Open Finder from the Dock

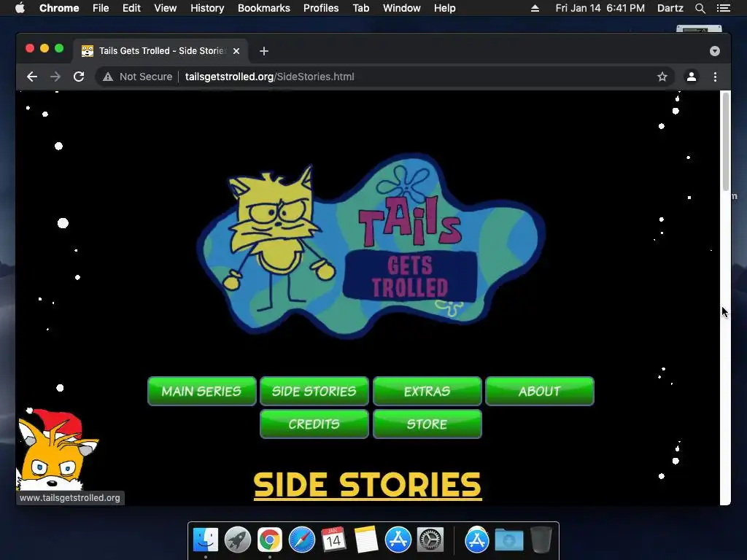[205, 540]
